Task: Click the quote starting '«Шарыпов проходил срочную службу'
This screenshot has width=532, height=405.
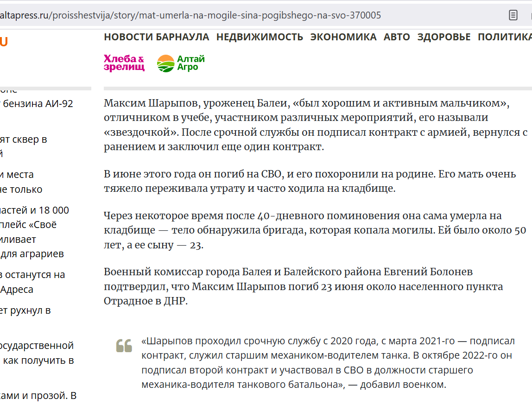Action: point(328,363)
